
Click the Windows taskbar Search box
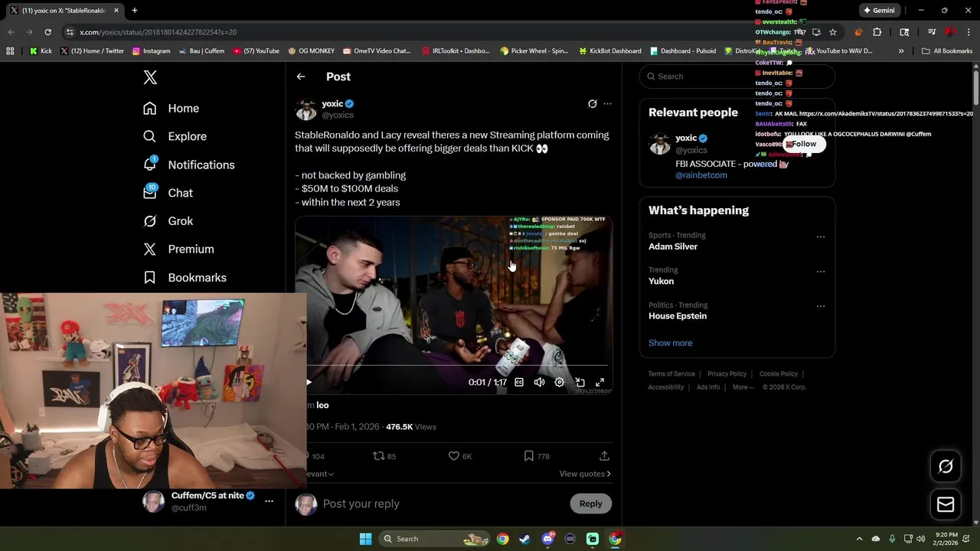[x=433, y=539]
